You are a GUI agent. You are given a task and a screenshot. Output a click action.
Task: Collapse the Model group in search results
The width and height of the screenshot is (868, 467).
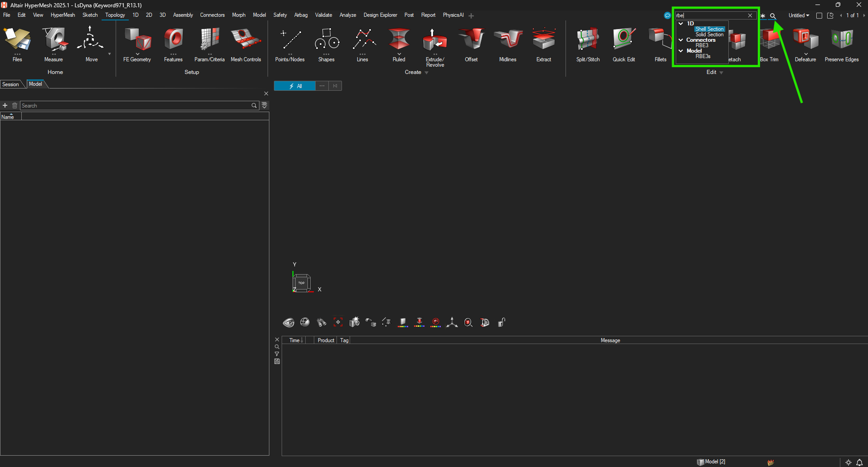click(x=681, y=51)
